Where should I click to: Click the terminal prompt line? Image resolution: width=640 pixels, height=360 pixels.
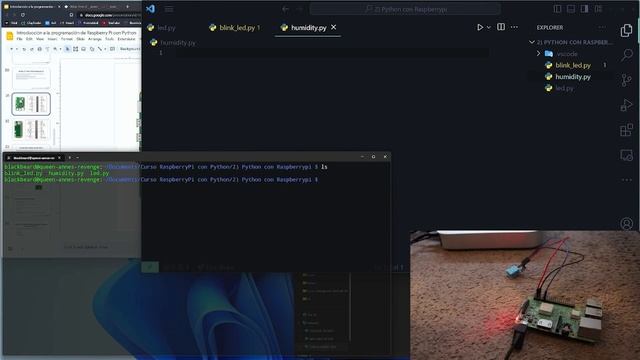click(161, 180)
